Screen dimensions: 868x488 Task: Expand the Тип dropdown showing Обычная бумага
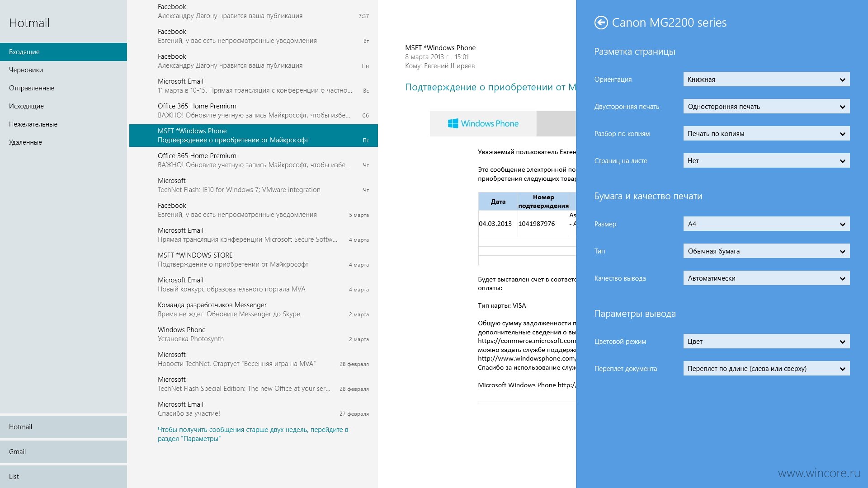point(766,251)
